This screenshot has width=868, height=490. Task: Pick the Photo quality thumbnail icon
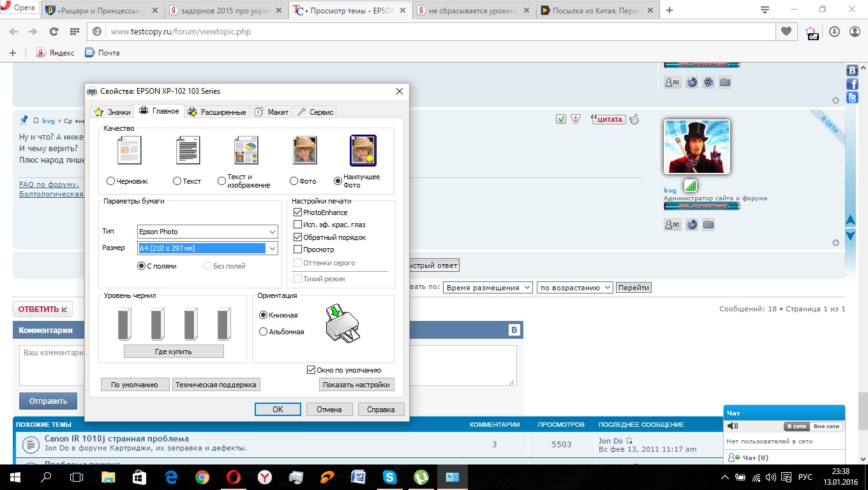304,151
